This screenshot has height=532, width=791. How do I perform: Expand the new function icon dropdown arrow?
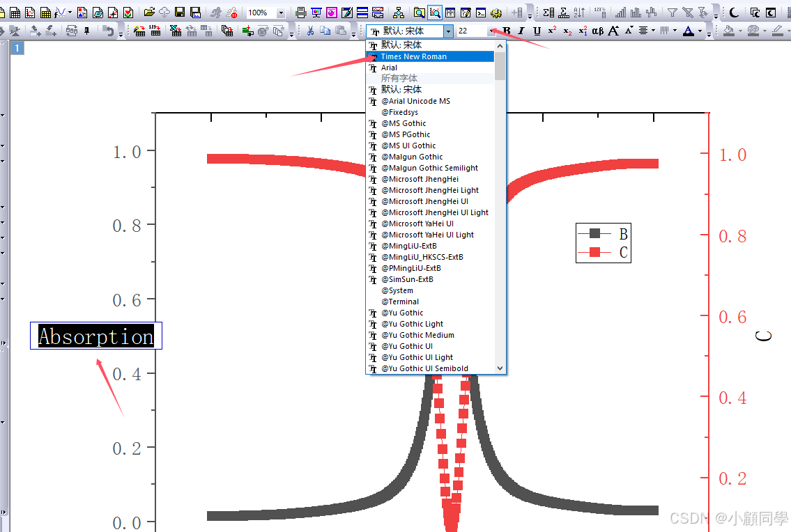point(70,12)
